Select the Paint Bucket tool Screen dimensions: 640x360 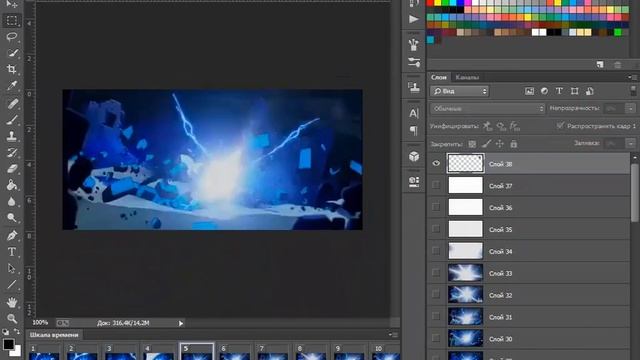(x=12, y=185)
